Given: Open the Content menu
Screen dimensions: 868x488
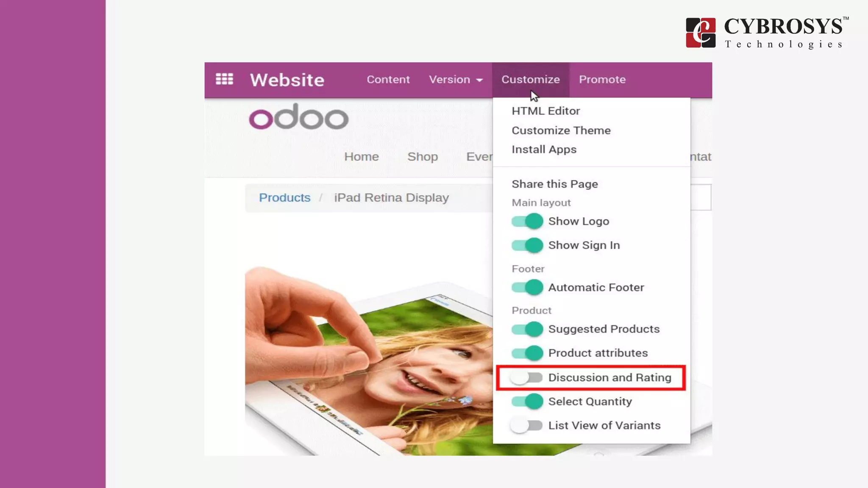Looking at the screenshot, I should click(x=388, y=80).
